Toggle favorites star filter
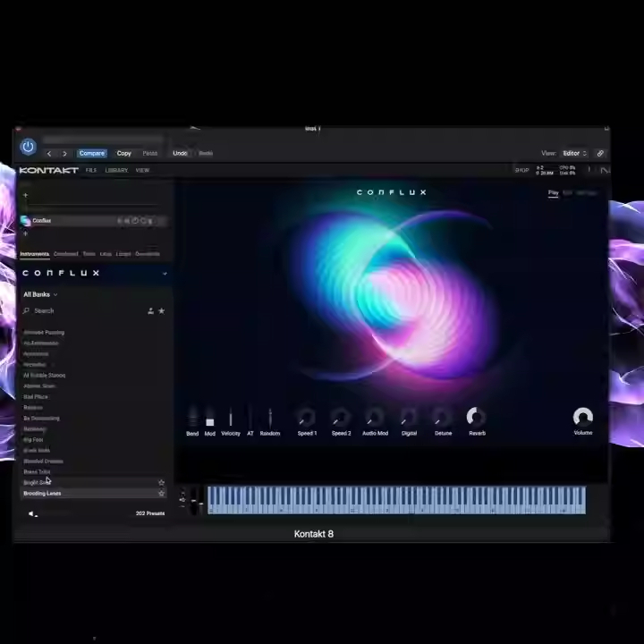This screenshot has height=644, width=644. tap(162, 311)
